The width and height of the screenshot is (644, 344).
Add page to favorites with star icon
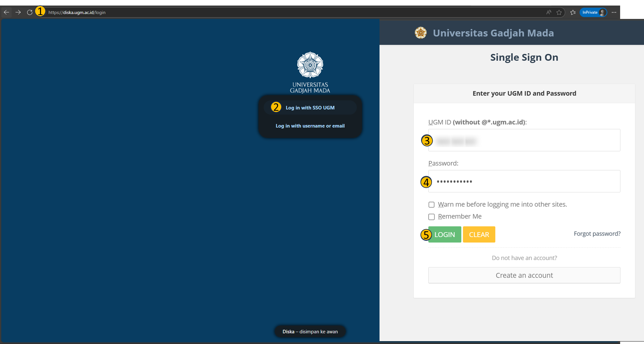click(559, 12)
